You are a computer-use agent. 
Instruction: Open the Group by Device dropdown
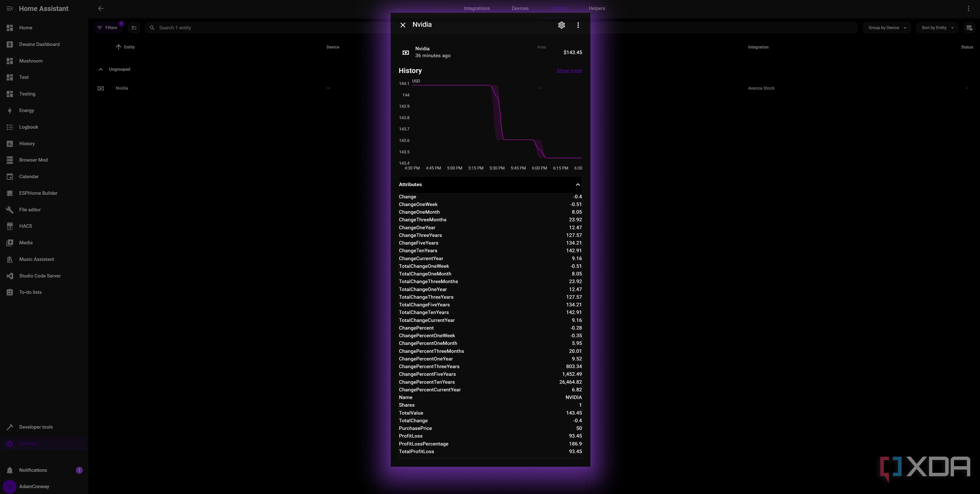click(x=887, y=28)
